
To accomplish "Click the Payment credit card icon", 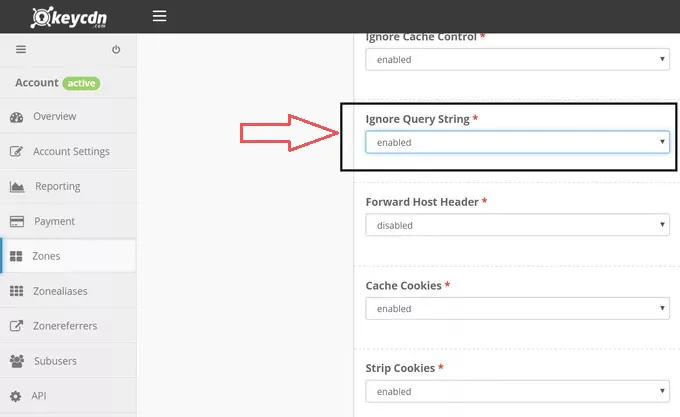I will click(x=16, y=221).
